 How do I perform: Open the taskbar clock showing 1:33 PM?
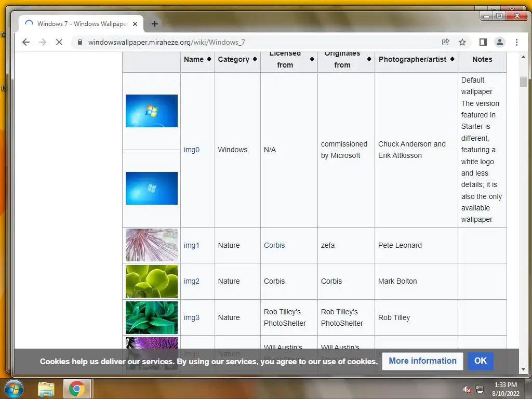click(x=506, y=389)
